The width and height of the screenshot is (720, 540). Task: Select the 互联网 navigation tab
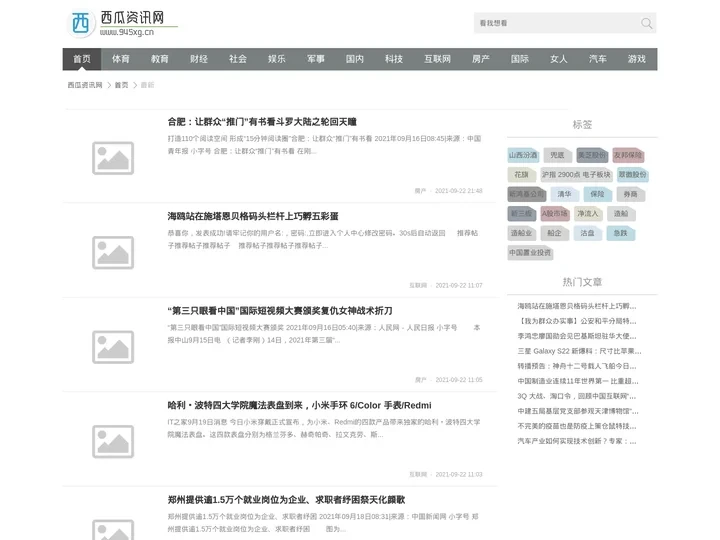click(x=438, y=59)
